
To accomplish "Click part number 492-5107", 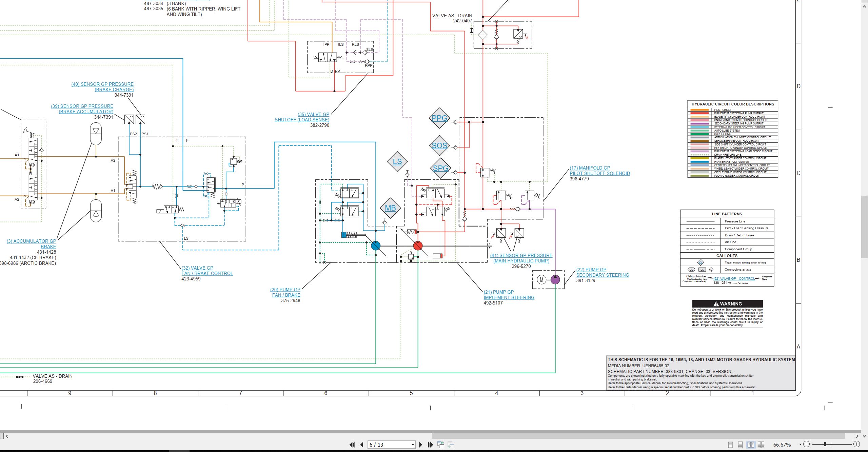I will pos(493,303).
